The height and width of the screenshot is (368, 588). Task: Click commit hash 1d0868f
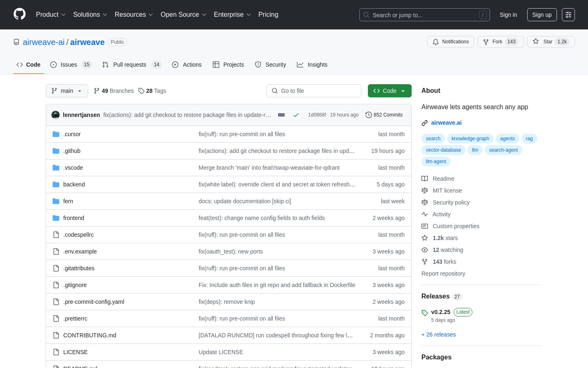(x=317, y=115)
